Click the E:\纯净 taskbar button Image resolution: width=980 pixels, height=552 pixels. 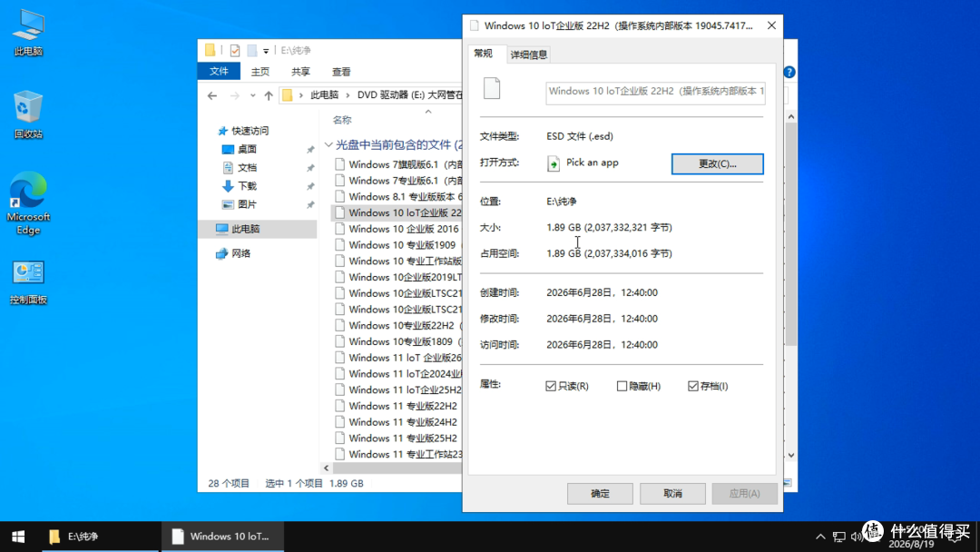point(100,537)
